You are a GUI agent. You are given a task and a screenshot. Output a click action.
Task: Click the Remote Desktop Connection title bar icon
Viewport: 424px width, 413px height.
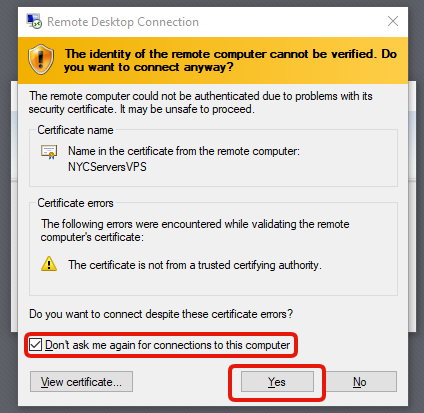click(34, 22)
